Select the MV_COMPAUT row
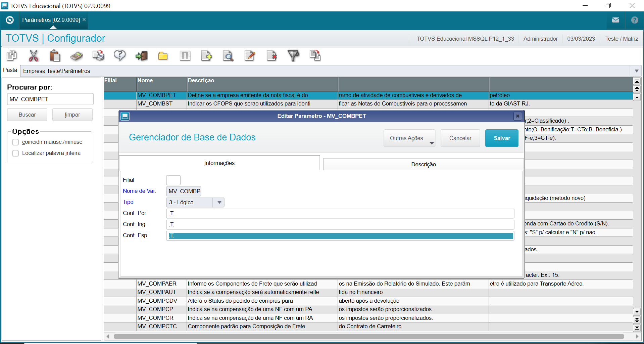 click(368, 292)
